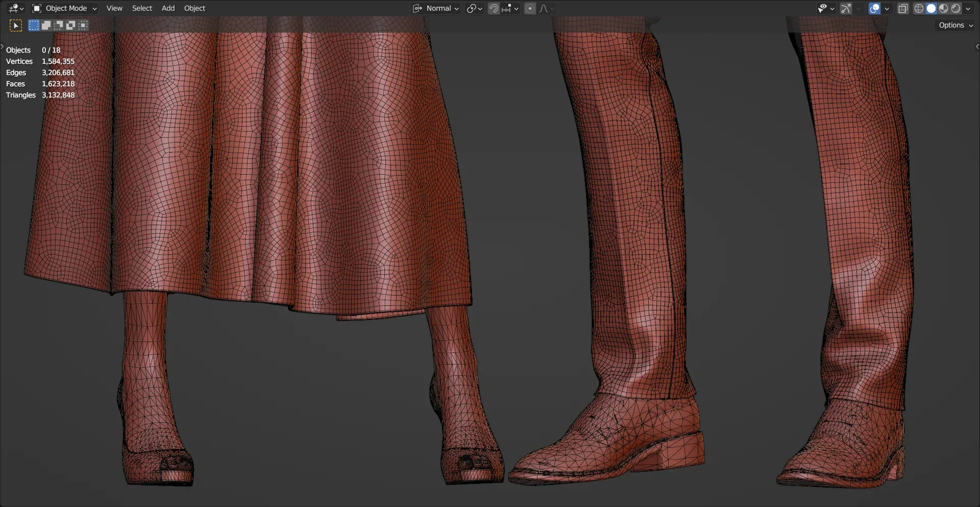Screen dimensions: 980x507
Task: Open the editor type selector
Action: coord(16,8)
